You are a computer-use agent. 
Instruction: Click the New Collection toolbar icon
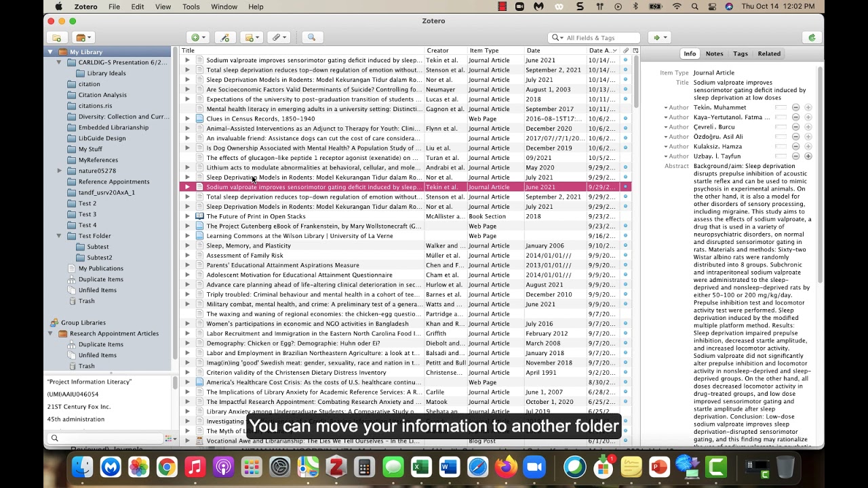(56, 38)
